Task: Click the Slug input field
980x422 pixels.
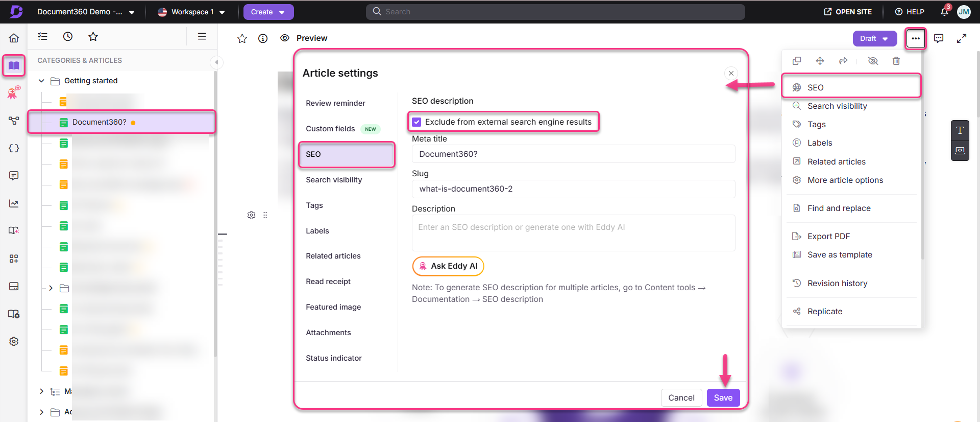Action: click(x=573, y=189)
